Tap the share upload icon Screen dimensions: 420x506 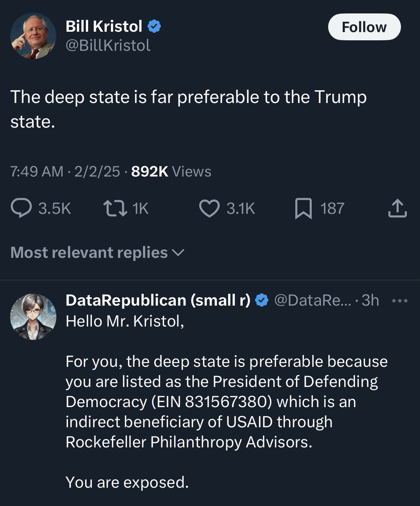397,209
